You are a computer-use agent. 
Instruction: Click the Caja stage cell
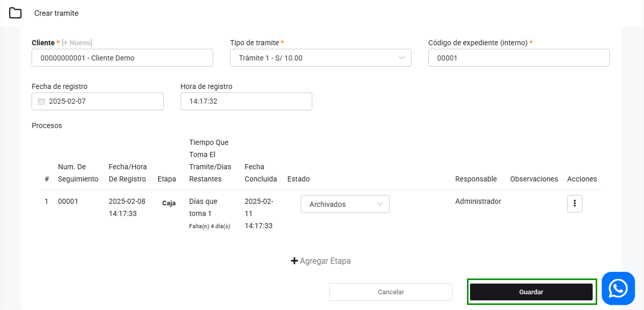pyautogui.click(x=169, y=203)
